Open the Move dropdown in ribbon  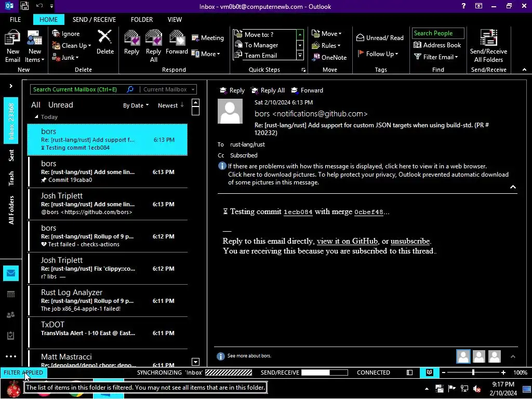(x=326, y=34)
